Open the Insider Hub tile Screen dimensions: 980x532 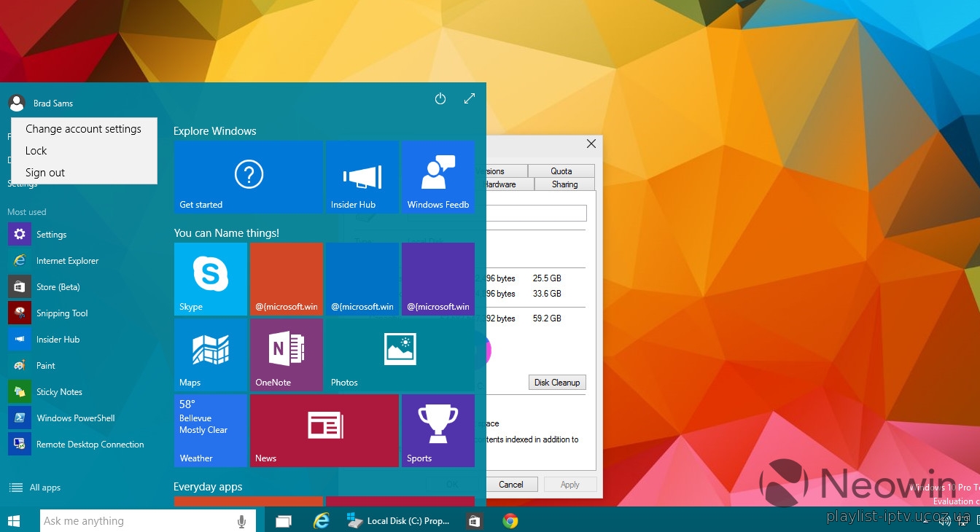(x=362, y=177)
